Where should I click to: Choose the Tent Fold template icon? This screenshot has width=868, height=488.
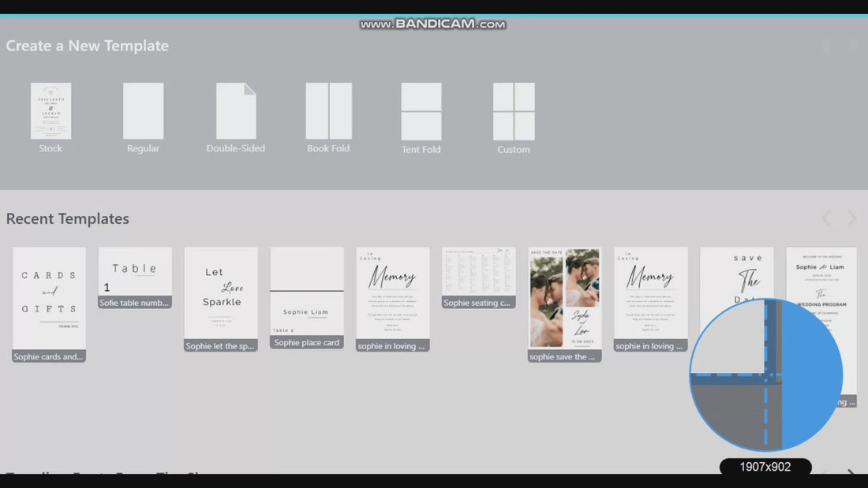(x=421, y=111)
